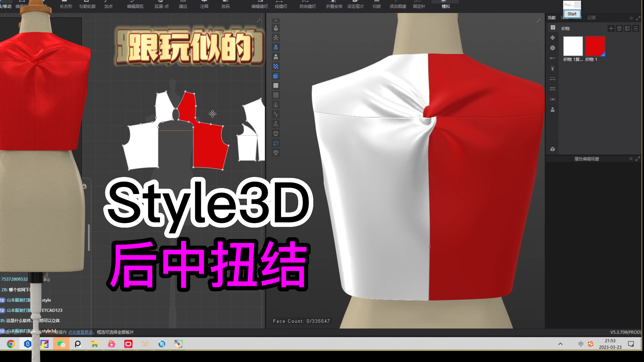This screenshot has width=644, height=362.
Task: Toggle blue layered squares display icon
Action: (x=276, y=76)
